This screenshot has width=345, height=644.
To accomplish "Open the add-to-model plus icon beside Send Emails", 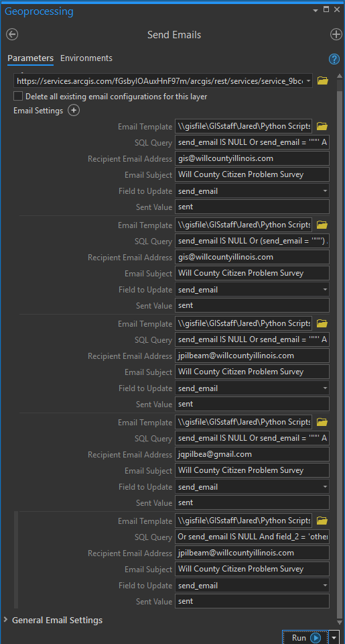I will tap(336, 34).
